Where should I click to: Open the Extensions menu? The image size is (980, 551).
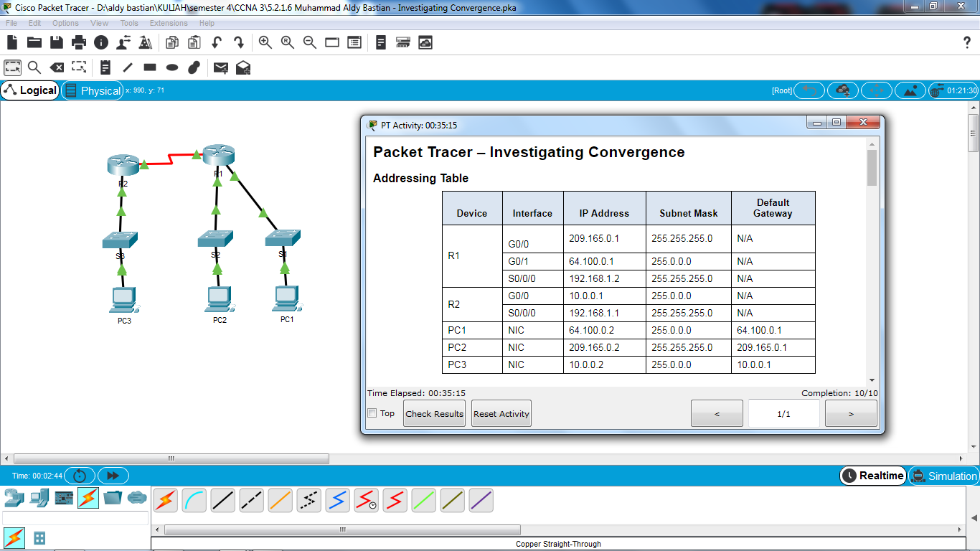click(x=169, y=23)
